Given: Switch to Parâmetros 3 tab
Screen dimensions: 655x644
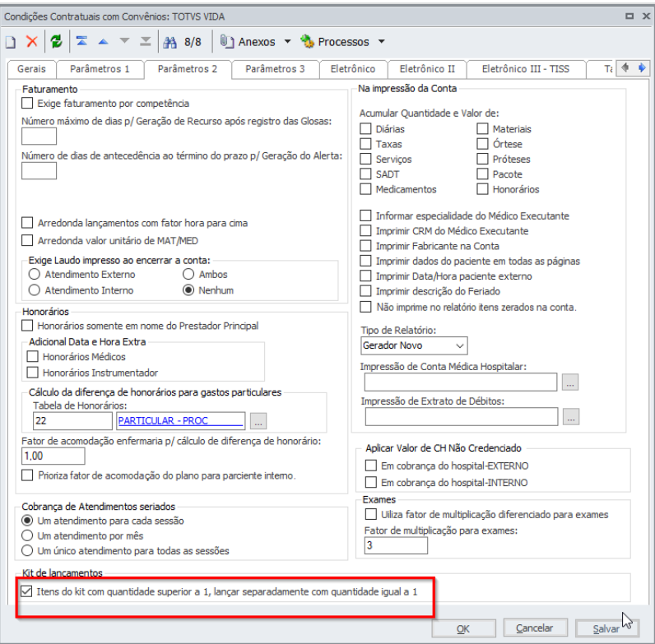Looking at the screenshot, I should click(275, 69).
